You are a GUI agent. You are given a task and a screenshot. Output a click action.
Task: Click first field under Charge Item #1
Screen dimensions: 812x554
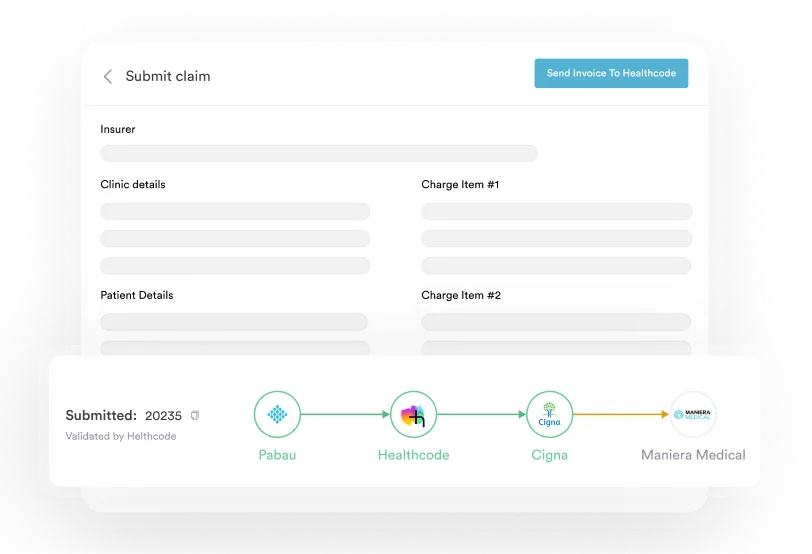coord(556,212)
